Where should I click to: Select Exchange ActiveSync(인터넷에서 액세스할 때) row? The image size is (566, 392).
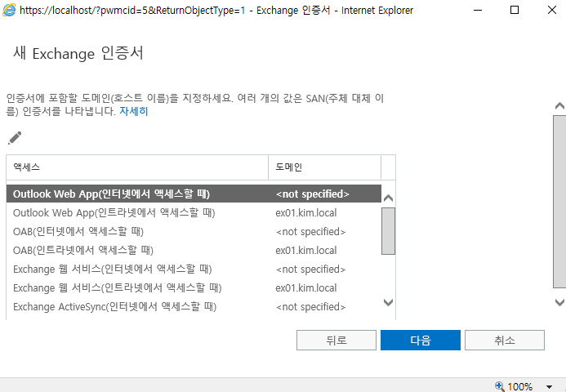point(194,306)
